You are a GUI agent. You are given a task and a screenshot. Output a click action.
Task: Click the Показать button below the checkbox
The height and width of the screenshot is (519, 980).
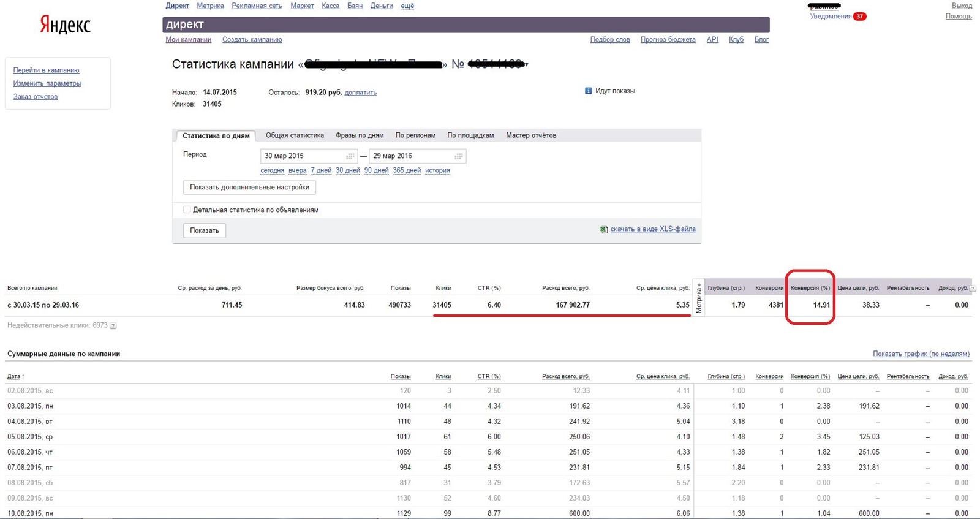[205, 230]
